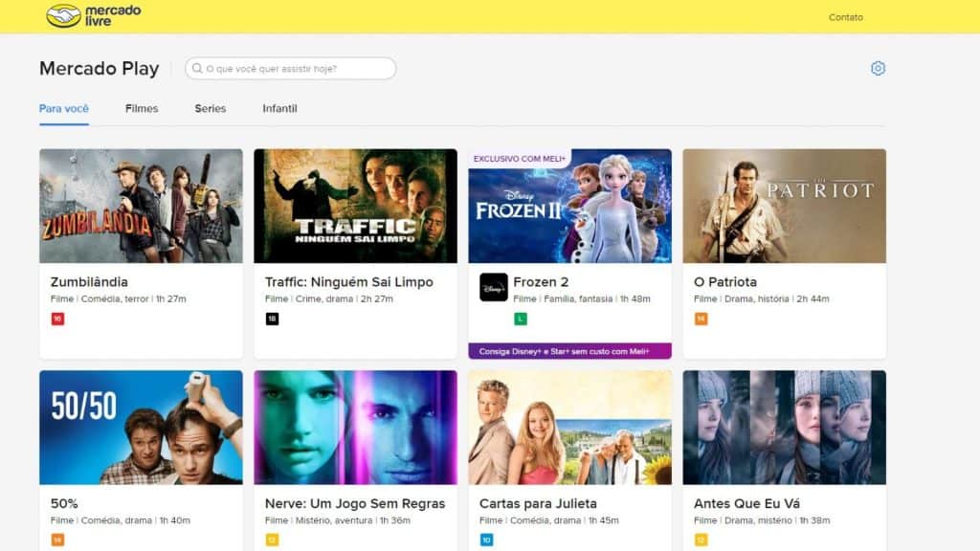Viewport: 980px width, 551px height.
Task: Click 'Filme | Família, fantasia | 1h 48m' text
Action: 582,298
